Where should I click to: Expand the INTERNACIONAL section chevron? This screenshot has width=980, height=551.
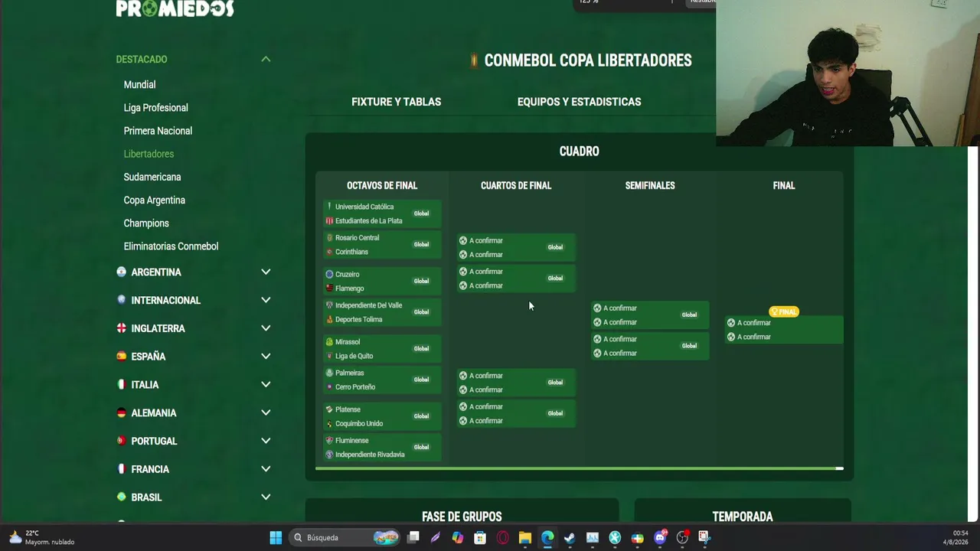tap(266, 300)
